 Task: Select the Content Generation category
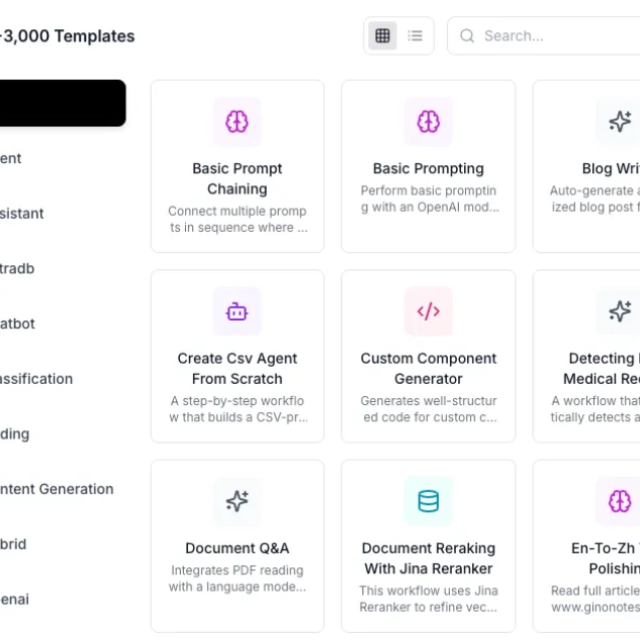[56, 489]
